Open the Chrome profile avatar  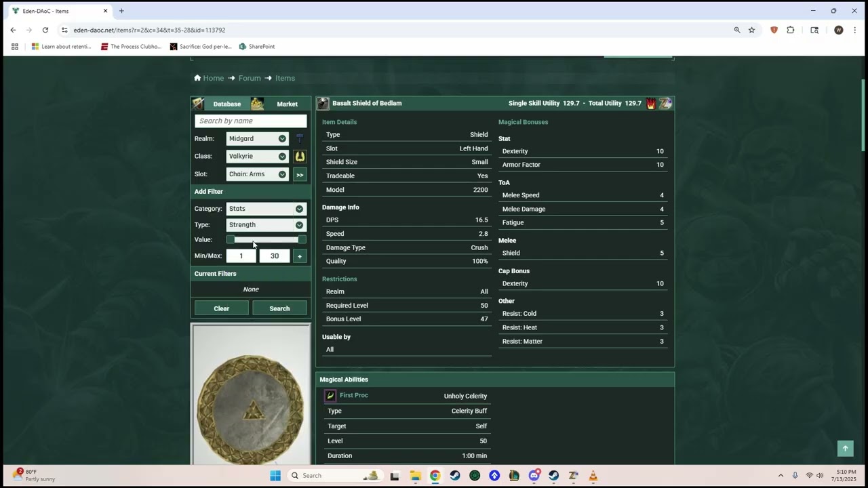click(839, 30)
